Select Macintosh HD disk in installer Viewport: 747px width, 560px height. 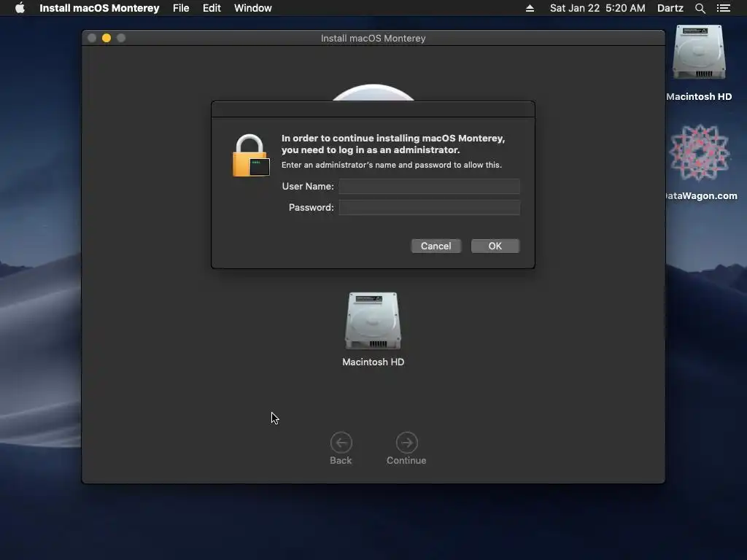click(373, 321)
